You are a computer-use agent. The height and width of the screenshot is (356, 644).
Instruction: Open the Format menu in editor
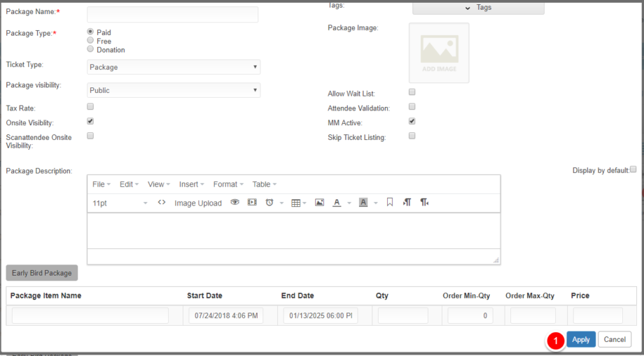click(228, 184)
